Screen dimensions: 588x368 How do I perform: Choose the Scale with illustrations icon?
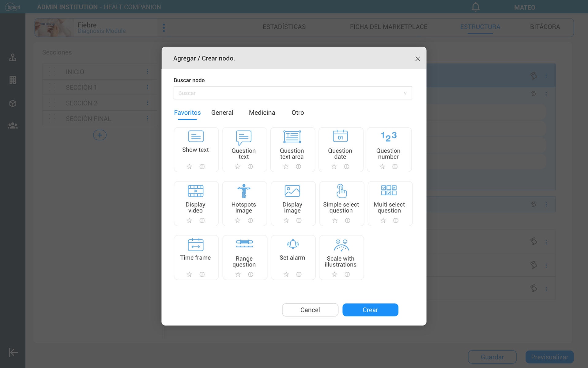(341, 245)
